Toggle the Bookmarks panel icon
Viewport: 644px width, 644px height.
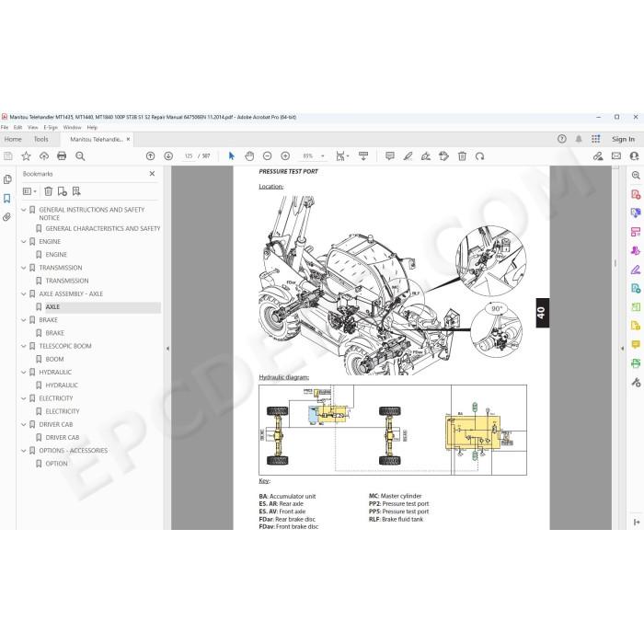pyautogui.click(x=7, y=199)
